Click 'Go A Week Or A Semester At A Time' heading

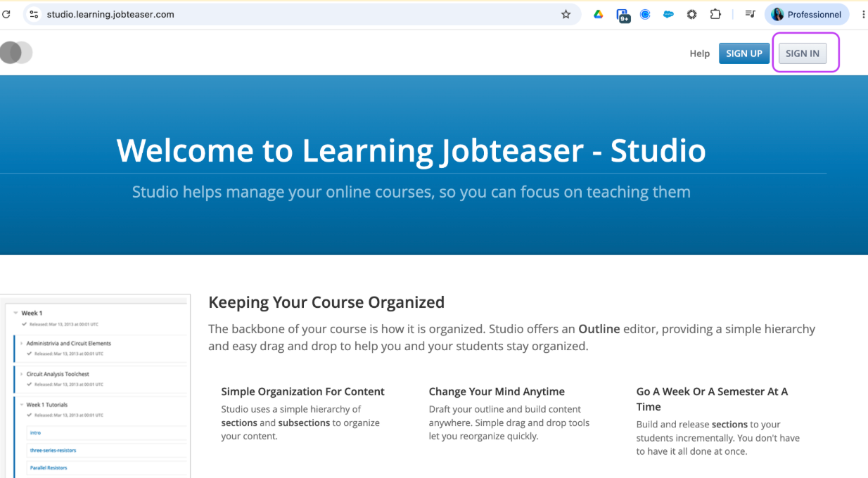(712, 399)
